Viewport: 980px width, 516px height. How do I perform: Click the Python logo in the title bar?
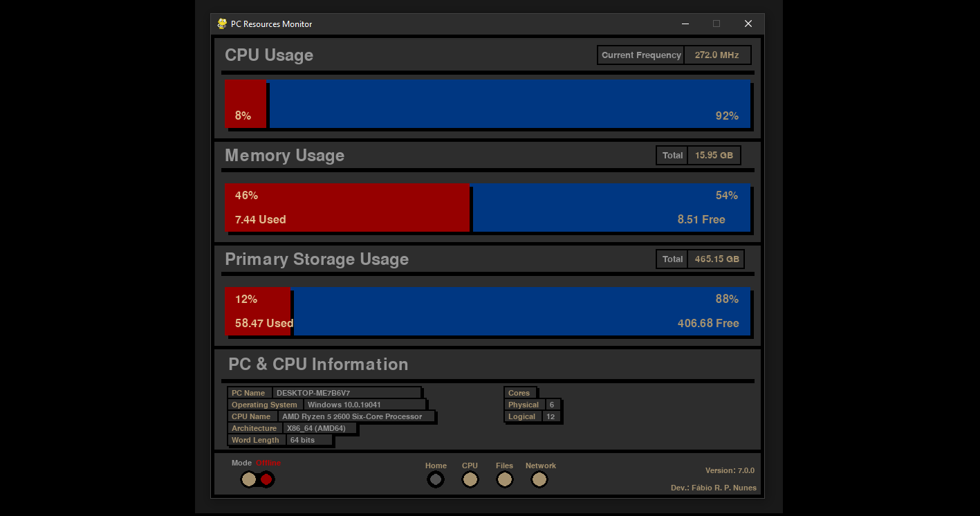click(221, 23)
